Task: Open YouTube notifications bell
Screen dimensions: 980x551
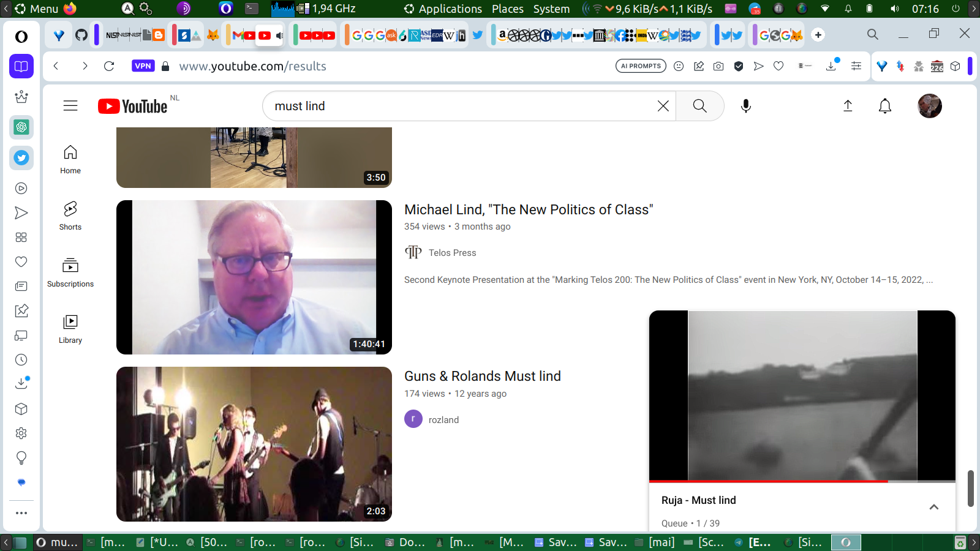Action: click(x=885, y=106)
